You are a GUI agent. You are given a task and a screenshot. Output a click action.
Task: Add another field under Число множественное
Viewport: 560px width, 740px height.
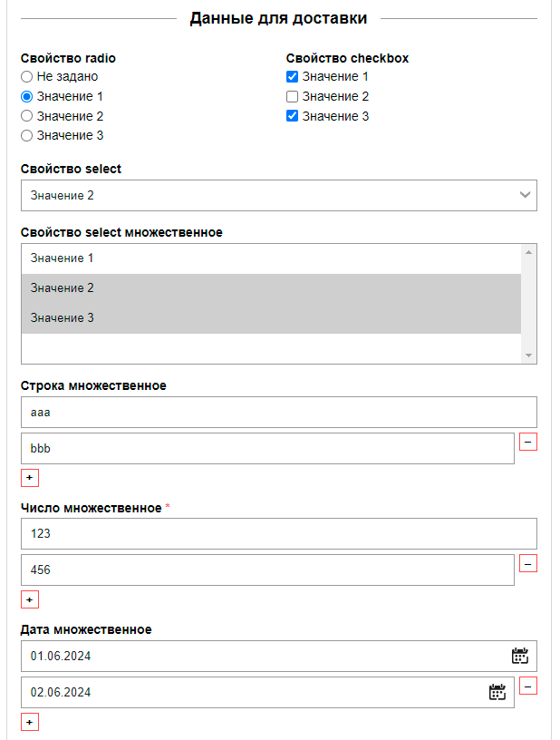[30, 599]
